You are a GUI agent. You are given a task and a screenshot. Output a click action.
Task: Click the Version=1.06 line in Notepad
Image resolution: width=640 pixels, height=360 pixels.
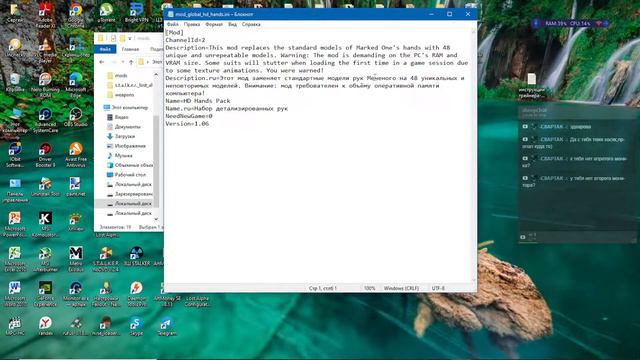(187, 124)
